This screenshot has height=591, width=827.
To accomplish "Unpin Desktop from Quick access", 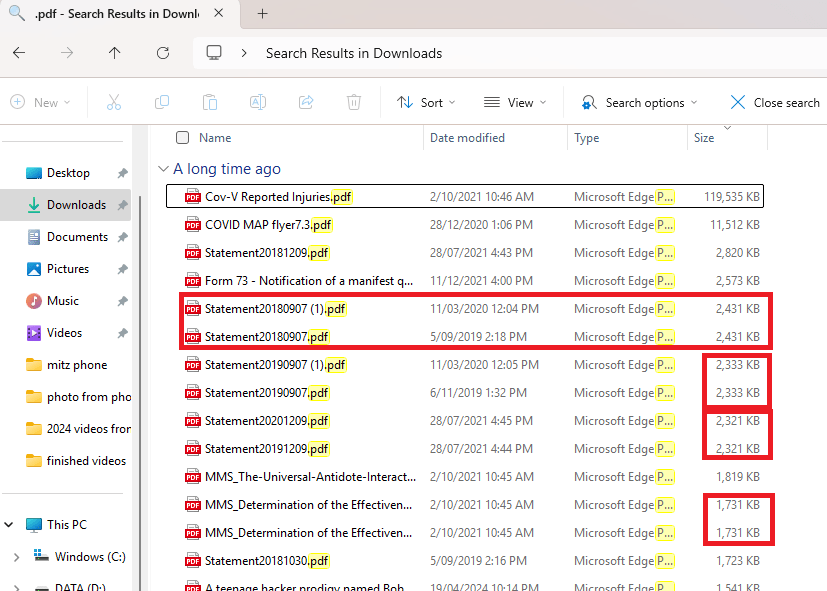I will point(121,172).
